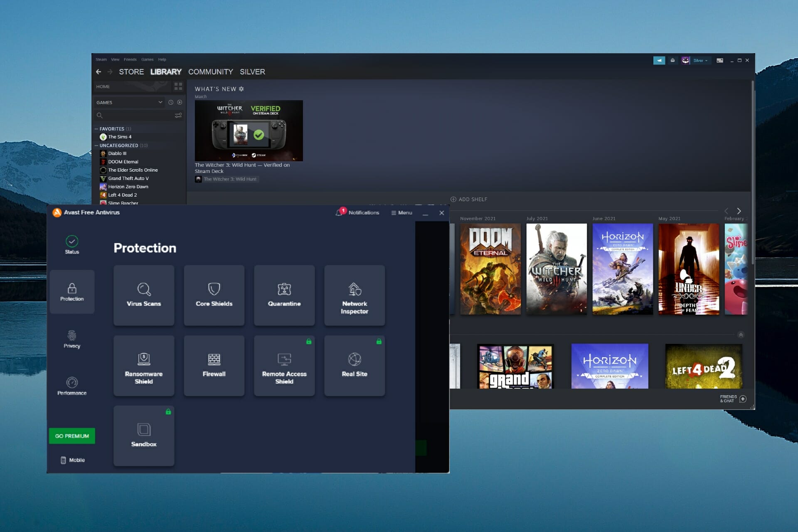Expand FAVORITES section in Steam library
This screenshot has width=798, height=532.
[97, 128]
